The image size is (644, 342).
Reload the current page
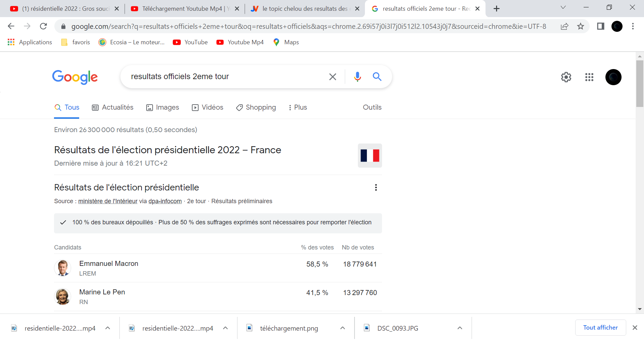click(43, 26)
